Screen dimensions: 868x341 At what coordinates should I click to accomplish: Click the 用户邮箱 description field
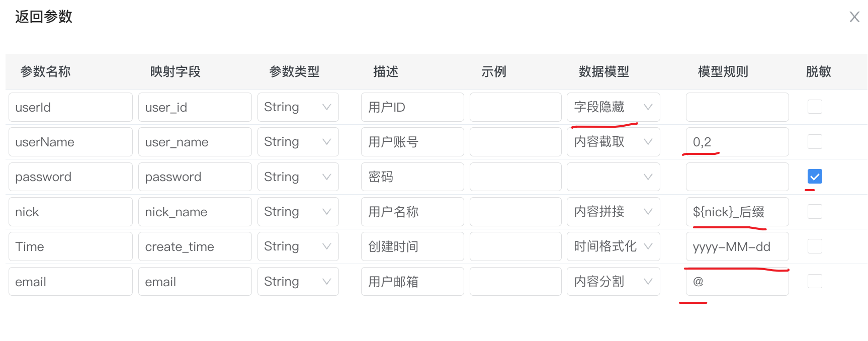[412, 282]
